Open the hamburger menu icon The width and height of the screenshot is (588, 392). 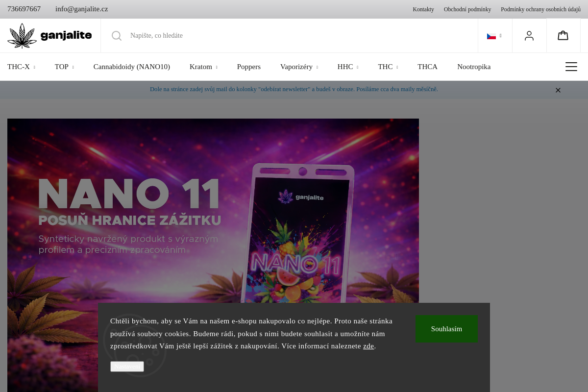tap(571, 67)
